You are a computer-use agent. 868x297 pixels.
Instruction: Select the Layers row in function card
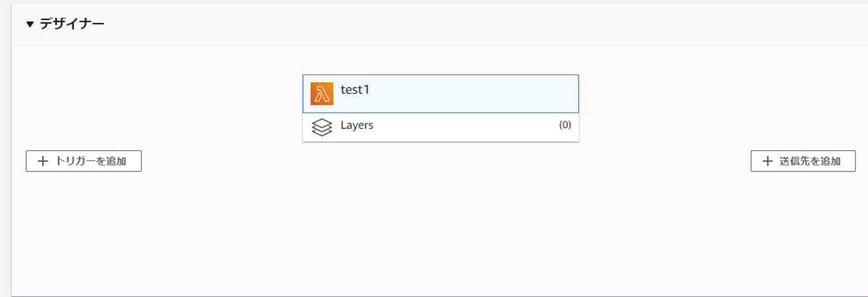tap(441, 127)
